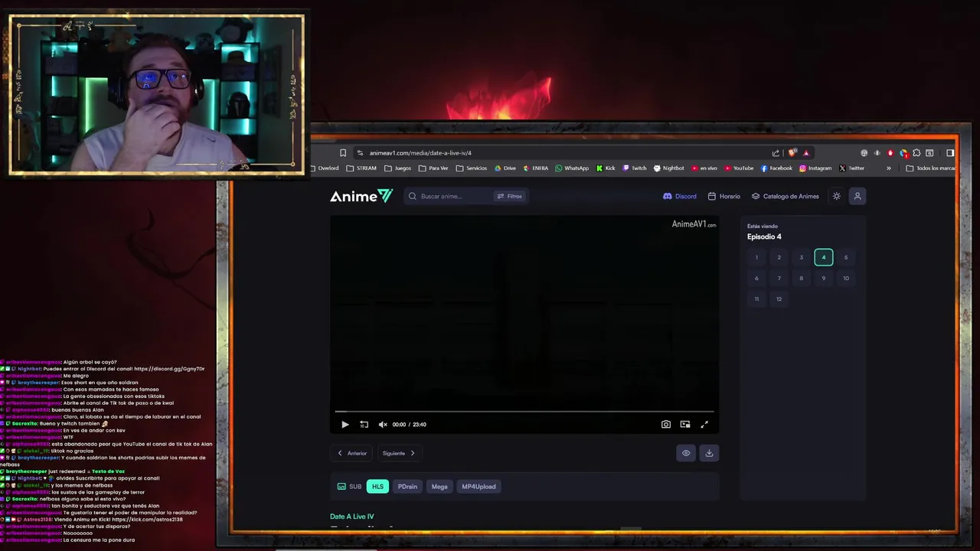Screen dimensions: 980x551
Task: Open the ENEBA bookmark
Action: click(536, 168)
